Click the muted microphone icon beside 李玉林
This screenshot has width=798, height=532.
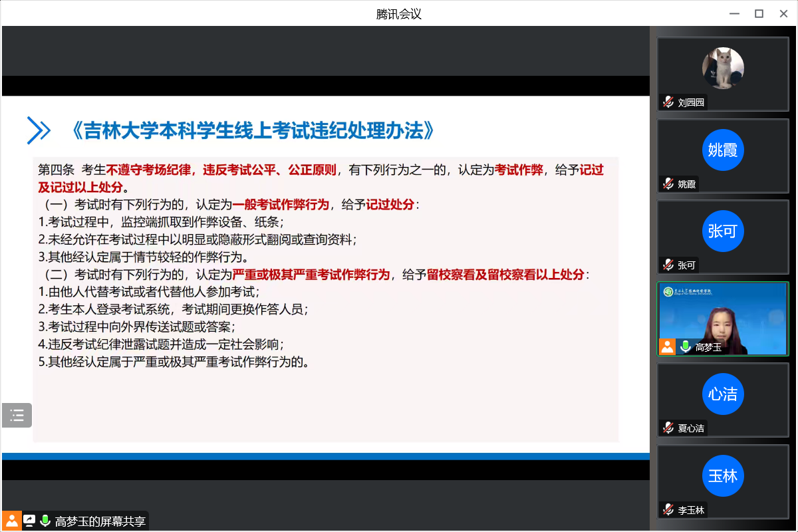668,510
